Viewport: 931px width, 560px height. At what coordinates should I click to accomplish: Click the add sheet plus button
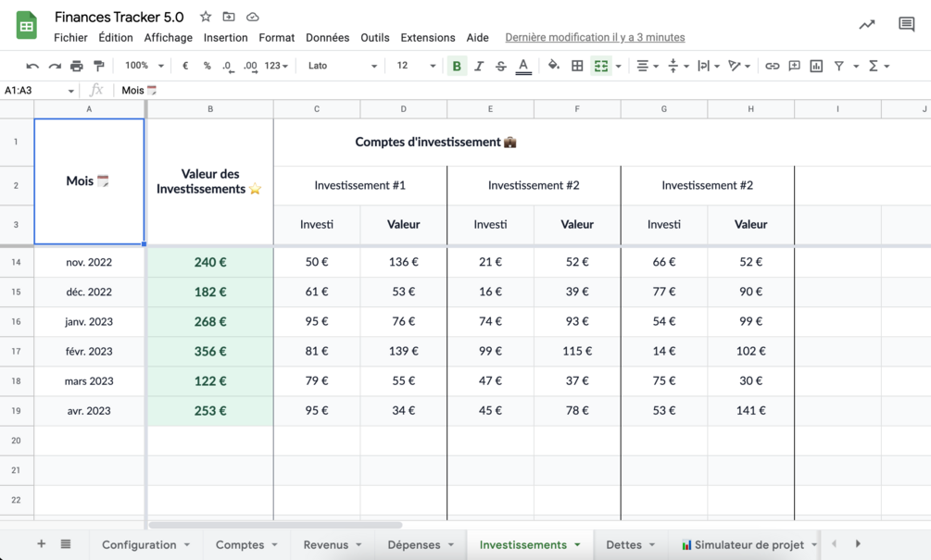click(x=41, y=543)
